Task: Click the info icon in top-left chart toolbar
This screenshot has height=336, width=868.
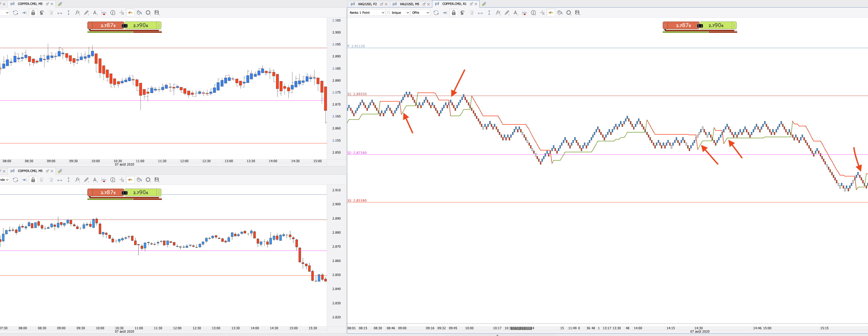Action: pyautogui.click(x=113, y=13)
